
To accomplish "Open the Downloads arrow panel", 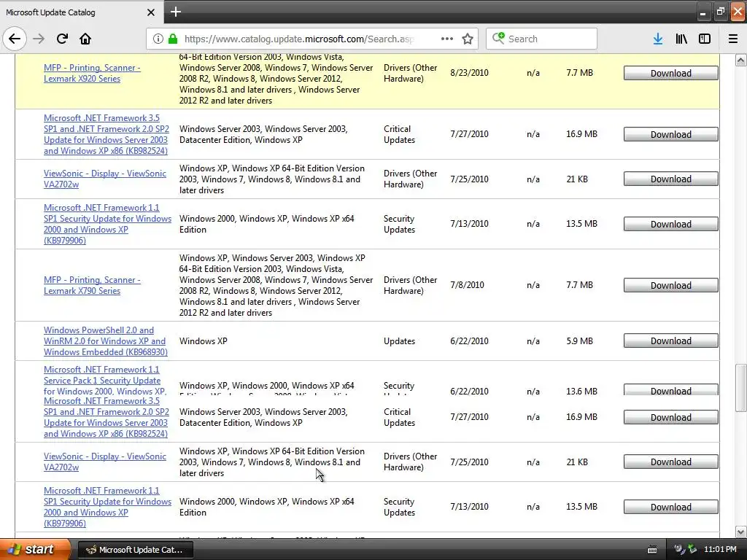I will coord(658,39).
